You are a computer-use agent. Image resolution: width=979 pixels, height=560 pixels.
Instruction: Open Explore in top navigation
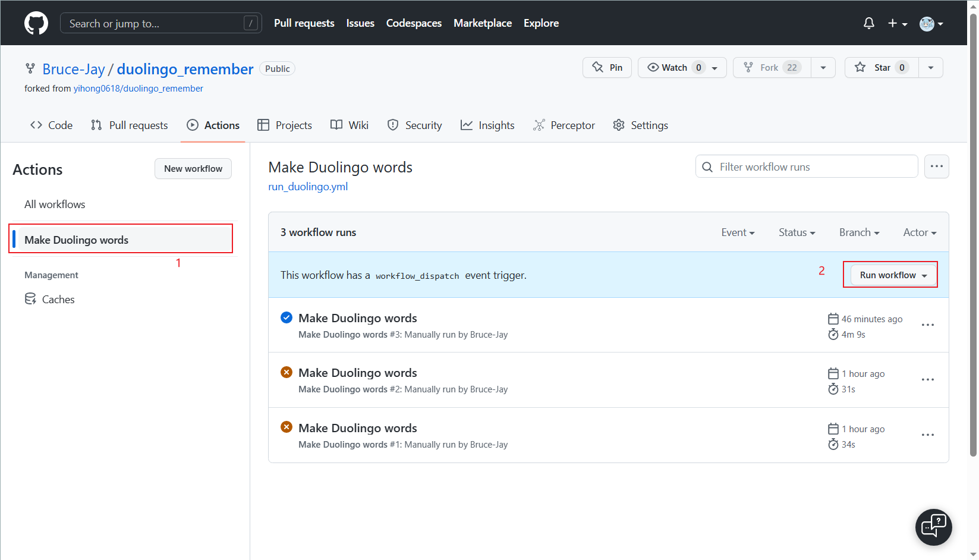(541, 23)
